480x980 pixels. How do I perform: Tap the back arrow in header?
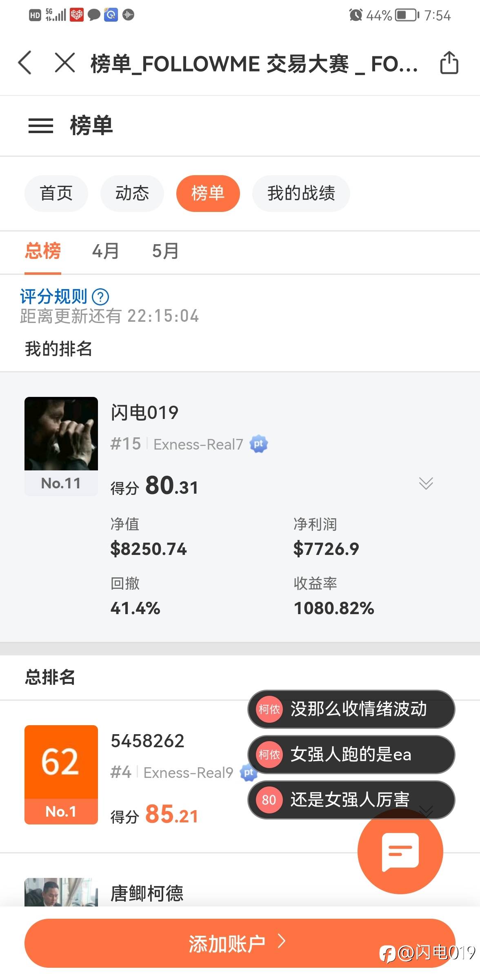point(25,63)
